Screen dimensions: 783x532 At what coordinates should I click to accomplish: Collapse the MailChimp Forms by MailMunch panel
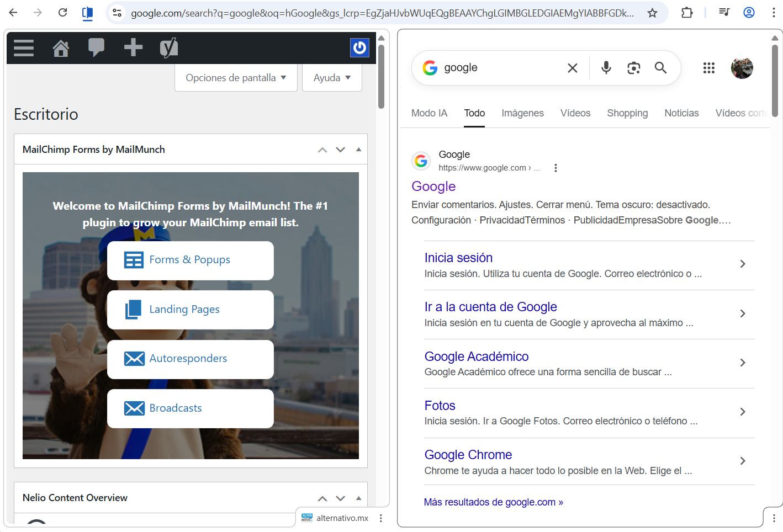(358, 150)
